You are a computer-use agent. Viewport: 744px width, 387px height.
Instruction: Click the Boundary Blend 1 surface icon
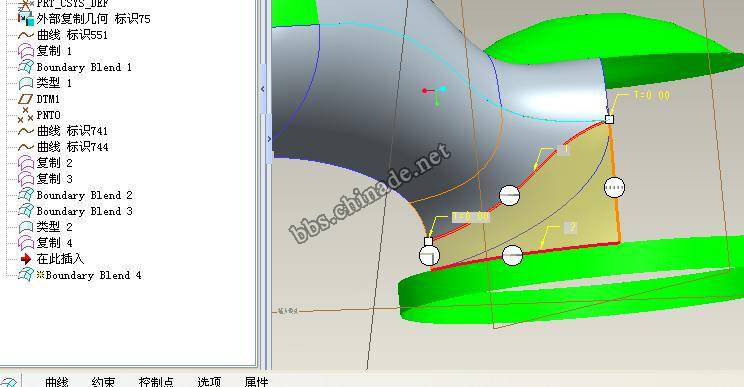click(x=26, y=67)
